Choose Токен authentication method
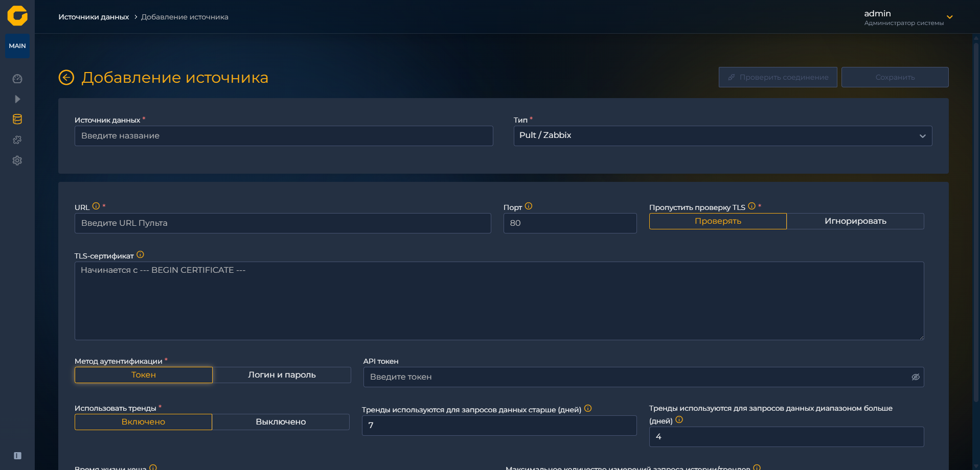980x470 pixels. 144,375
